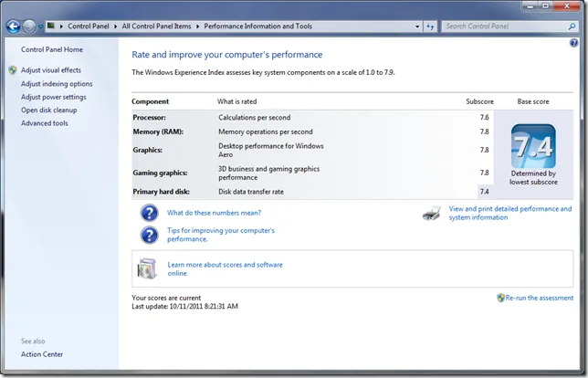Image resolution: width=588 pixels, height=378 pixels.
Task: Click the refresh icon in address bar
Action: [429, 26]
